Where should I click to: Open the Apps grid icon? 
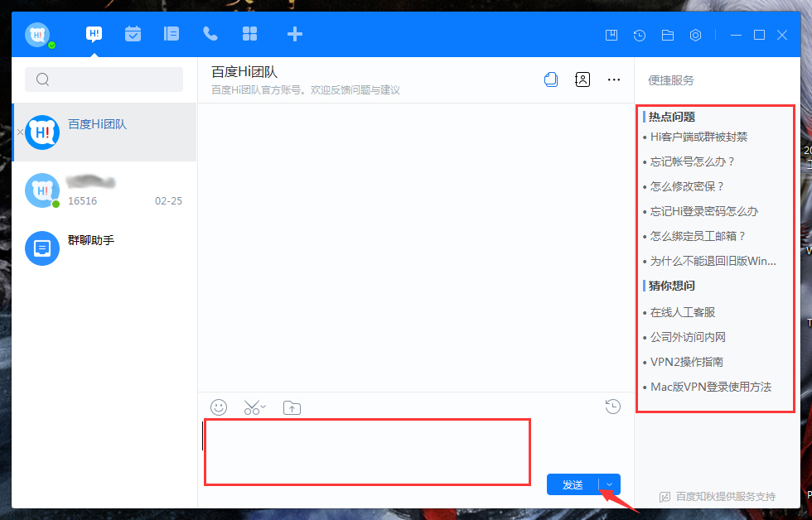[x=249, y=34]
